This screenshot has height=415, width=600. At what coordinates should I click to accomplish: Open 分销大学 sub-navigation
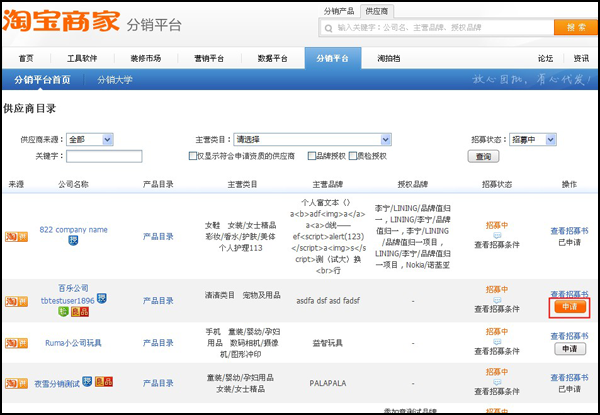(115, 80)
